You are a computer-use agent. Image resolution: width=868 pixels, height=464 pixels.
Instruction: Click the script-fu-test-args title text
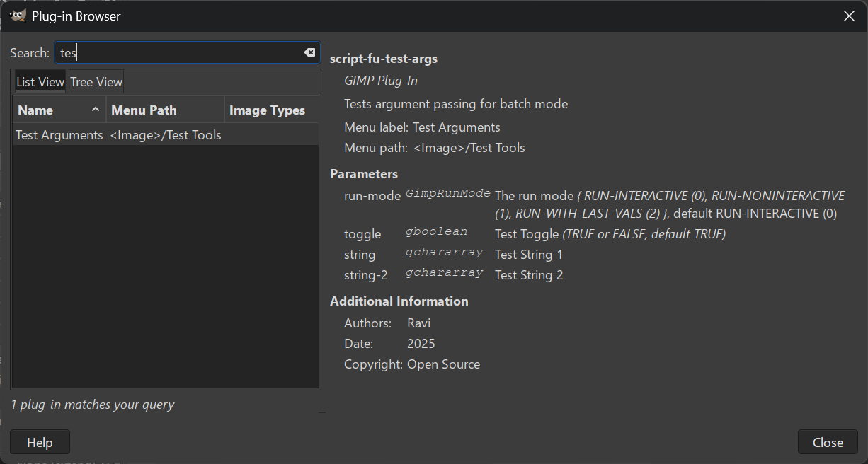pyautogui.click(x=383, y=59)
